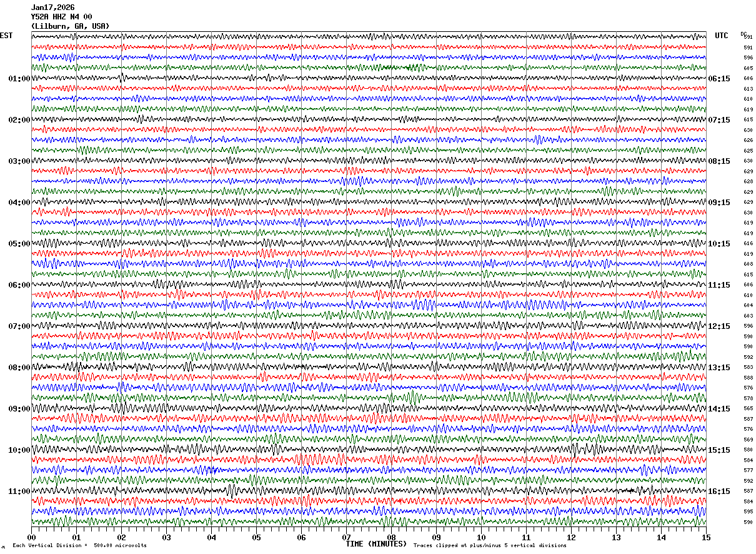Click the 06:15 UTC time label
756x554 pixels.
[x=719, y=79]
